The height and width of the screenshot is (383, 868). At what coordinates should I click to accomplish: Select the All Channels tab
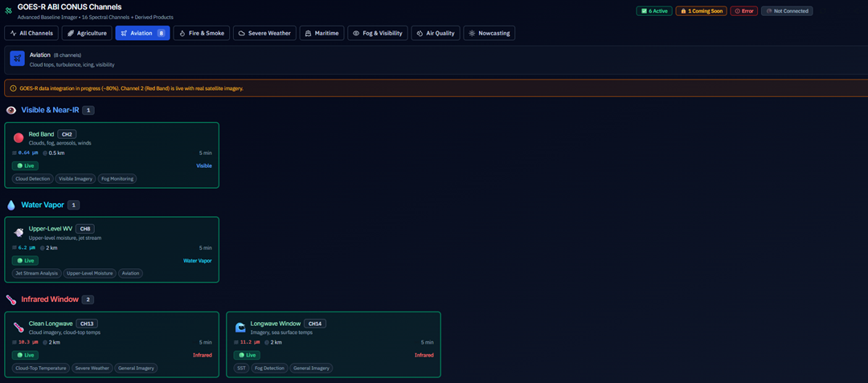click(31, 33)
